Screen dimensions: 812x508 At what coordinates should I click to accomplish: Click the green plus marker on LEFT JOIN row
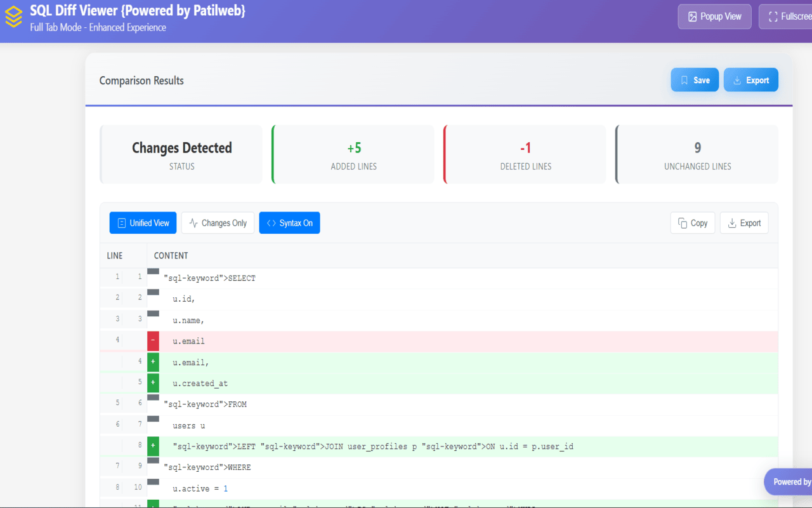coord(153,446)
